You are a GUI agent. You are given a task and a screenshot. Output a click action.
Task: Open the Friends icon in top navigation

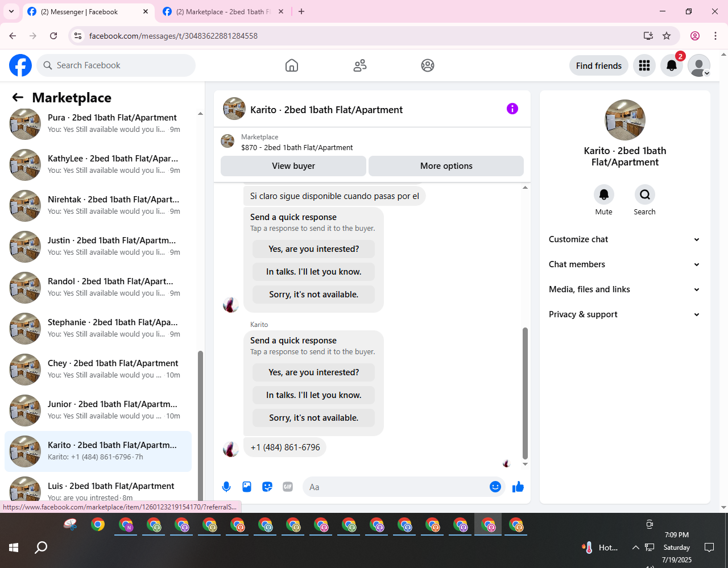pyautogui.click(x=360, y=65)
